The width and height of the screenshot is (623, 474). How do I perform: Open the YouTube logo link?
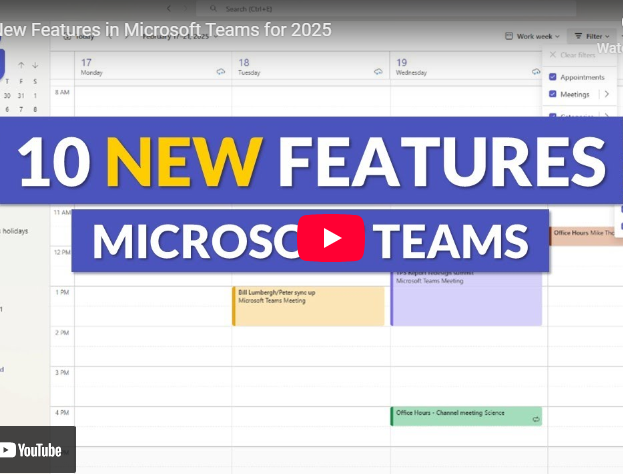coord(31,450)
